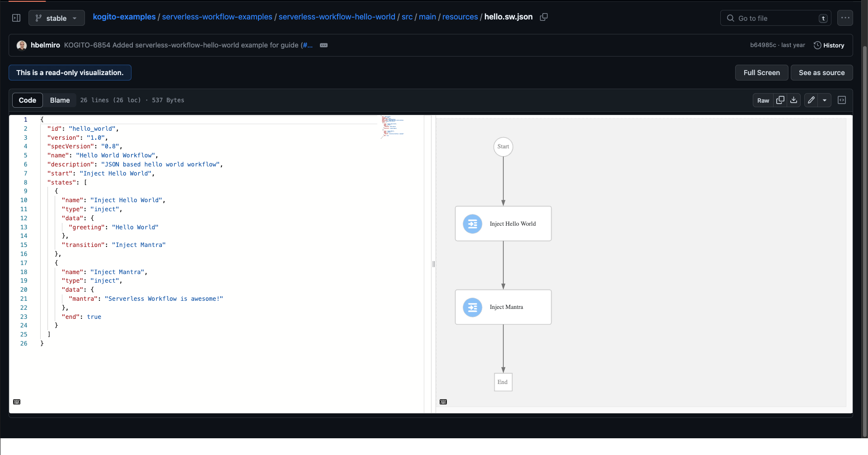Go to the serverless-workflow-examples folder

pyautogui.click(x=217, y=17)
